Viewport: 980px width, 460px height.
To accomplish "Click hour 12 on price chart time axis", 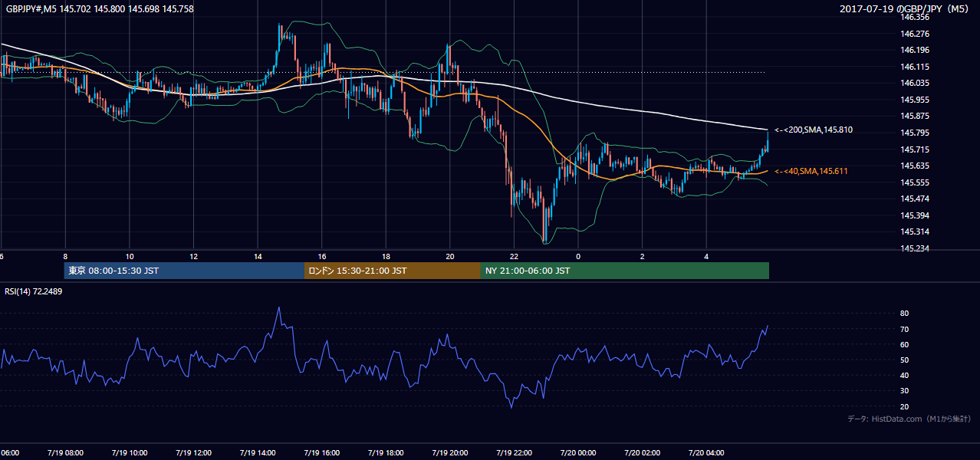I will coord(194,257).
